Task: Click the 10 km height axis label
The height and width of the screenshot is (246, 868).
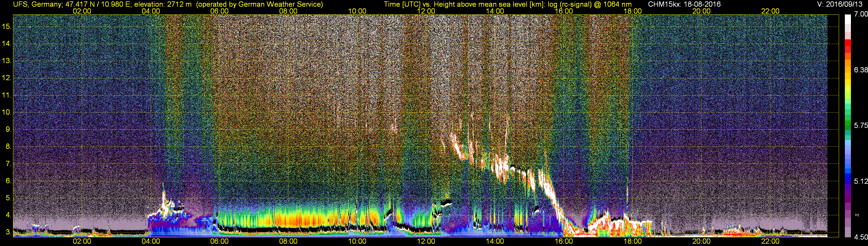Action: [x=7, y=112]
